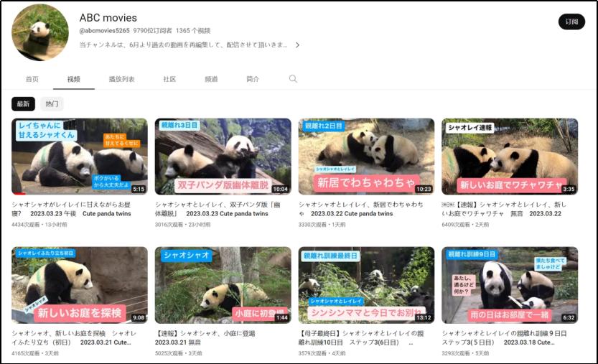Image resolution: width=598 pixels, height=364 pixels.
Task: Click title シャオシャオ、新しいお庭を探検
Action: 74,337
